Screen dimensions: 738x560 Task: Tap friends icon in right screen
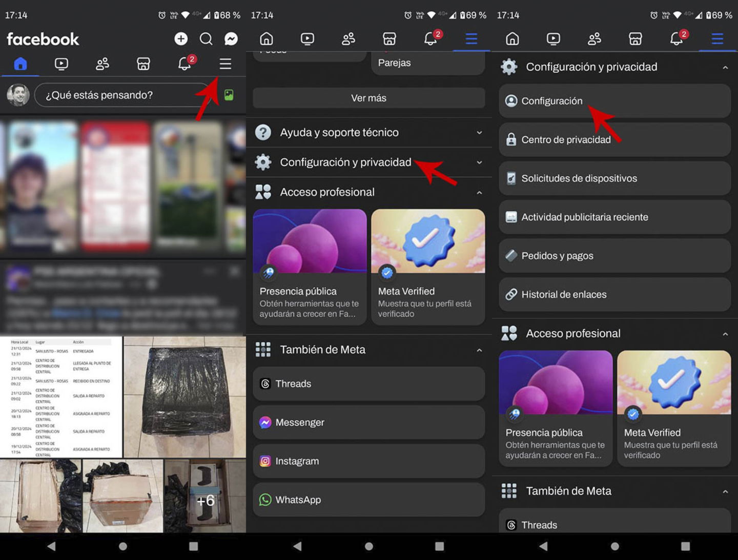(x=594, y=38)
